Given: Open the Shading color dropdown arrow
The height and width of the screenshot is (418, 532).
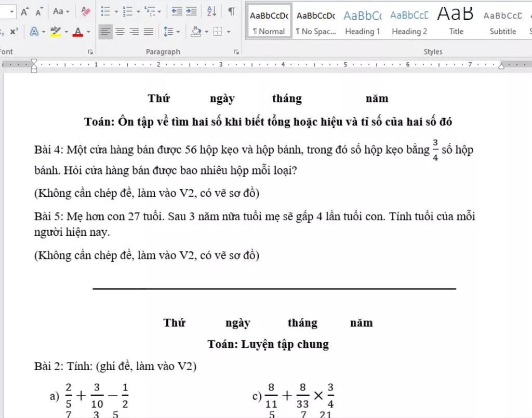Looking at the screenshot, I should click(x=207, y=32).
